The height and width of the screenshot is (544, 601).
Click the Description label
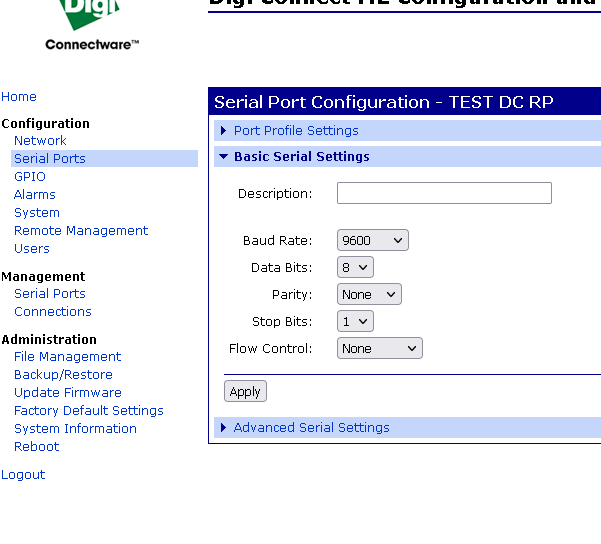point(275,194)
